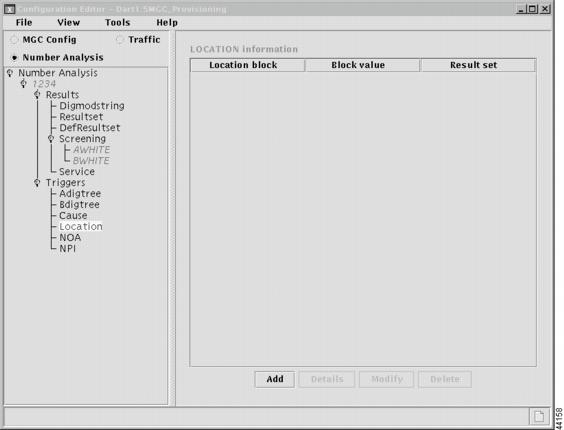Collapse the 1234 tree node

point(23,84)
